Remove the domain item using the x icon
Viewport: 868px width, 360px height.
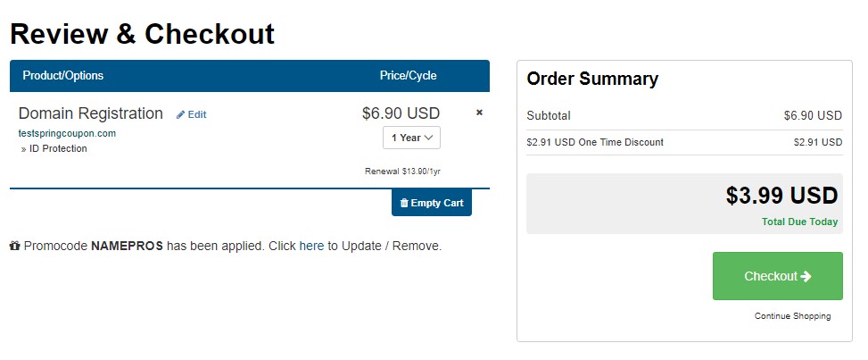tap(479, 113)
